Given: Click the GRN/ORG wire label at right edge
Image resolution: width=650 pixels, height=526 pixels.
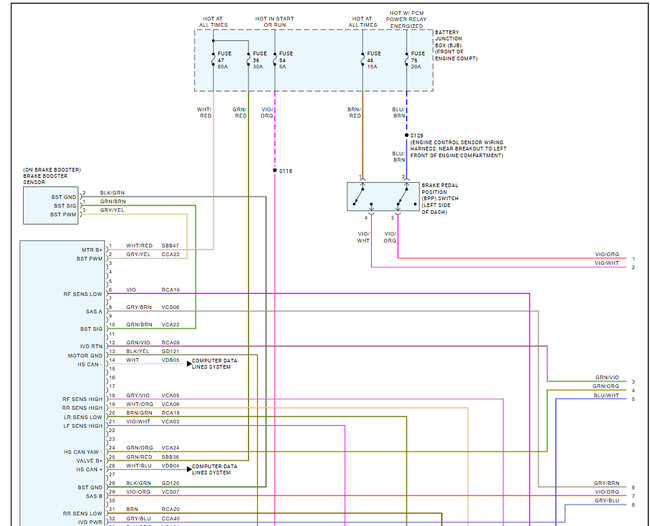Looking at the screenshot, I should coord(606,386).
